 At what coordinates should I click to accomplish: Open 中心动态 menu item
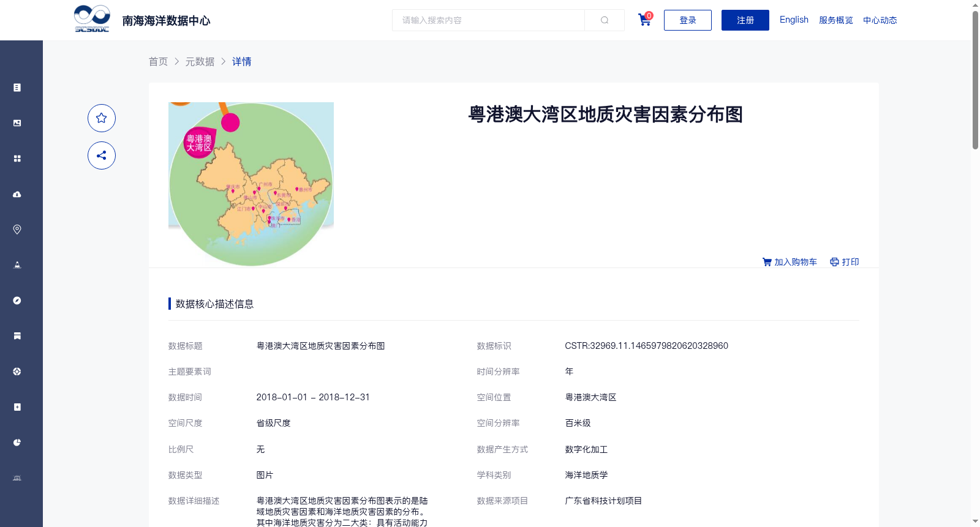880,20
